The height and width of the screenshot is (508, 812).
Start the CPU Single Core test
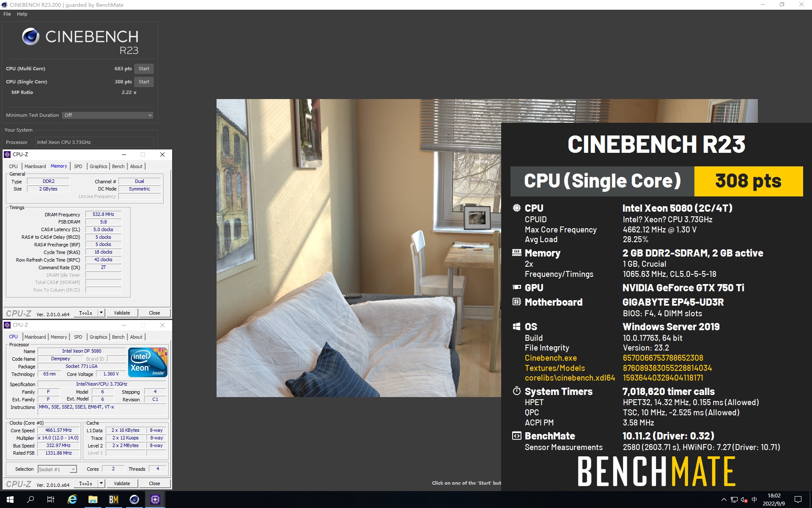[144, 82]
